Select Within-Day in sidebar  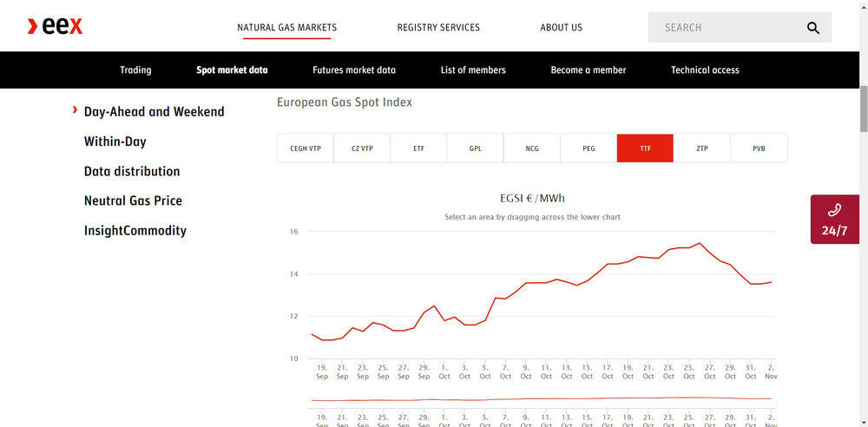click(x=115, y=141)
